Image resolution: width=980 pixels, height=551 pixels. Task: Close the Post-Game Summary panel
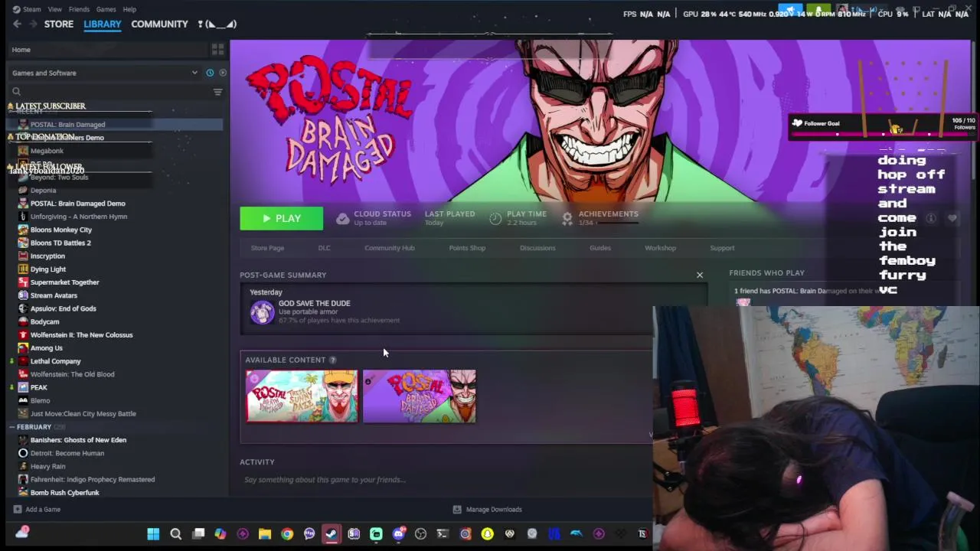pos(699,275)
